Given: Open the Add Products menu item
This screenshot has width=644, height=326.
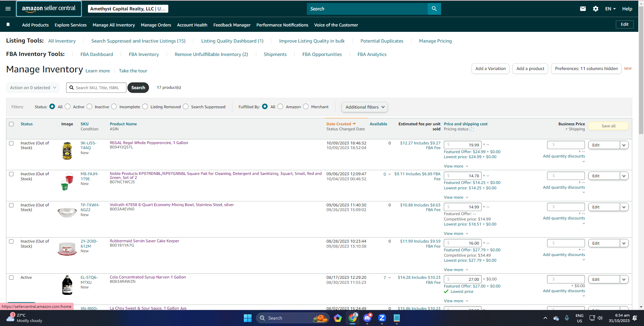Looking at the screenshot, I should pos(35,25).
